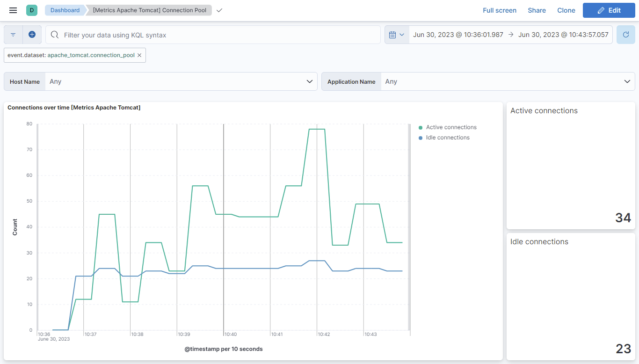Open filter options with the funnel icon
This screenshot has width=639, height=364.
pyautogui.click(x=13, y=34)
